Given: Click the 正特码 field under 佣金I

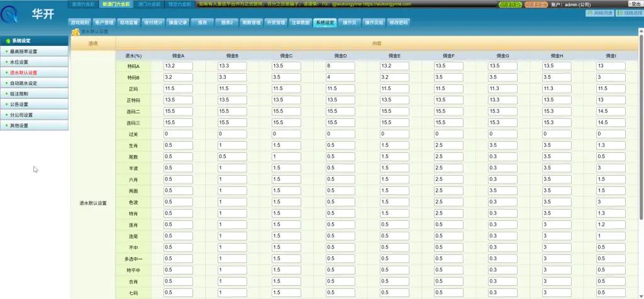Looking at the screenshot, I should click(611, 100).
